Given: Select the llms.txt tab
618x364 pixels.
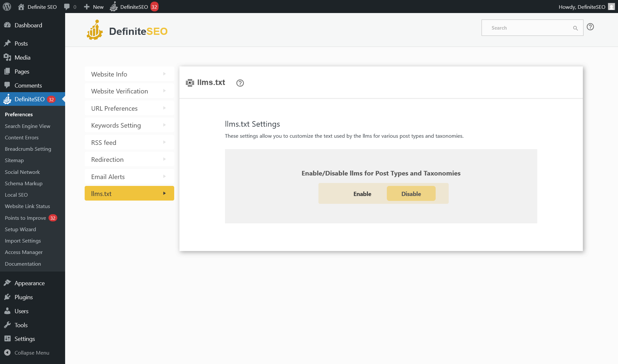Looking at the screenshot, I should [129, 193].
